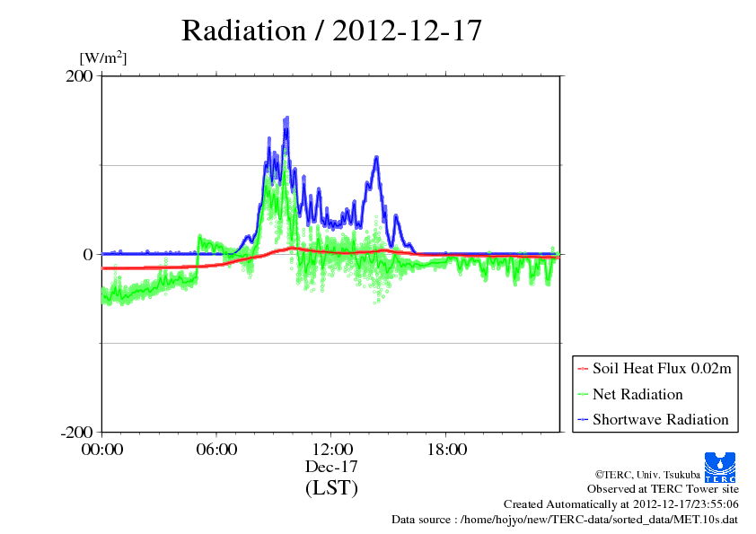Click the '0' y-axis label

click(x=88, y=255)
